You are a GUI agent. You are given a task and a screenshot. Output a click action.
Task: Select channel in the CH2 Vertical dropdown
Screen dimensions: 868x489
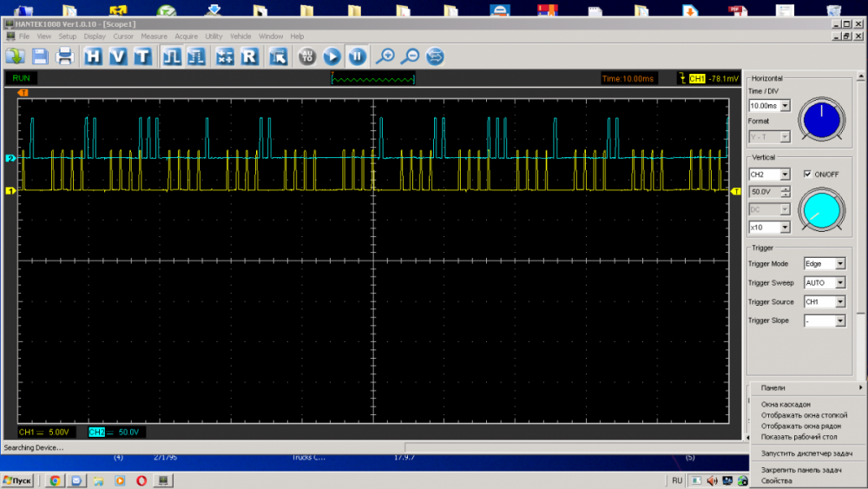click(785, 175)
